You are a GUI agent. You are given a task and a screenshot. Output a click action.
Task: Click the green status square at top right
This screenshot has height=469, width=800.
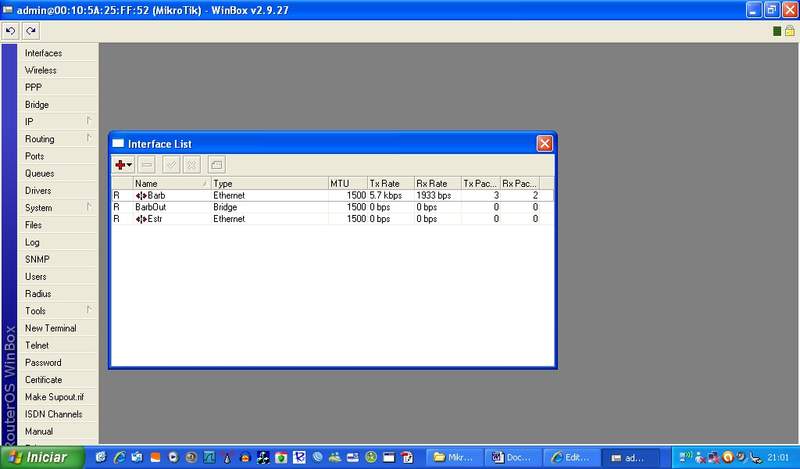pos(777,32)
